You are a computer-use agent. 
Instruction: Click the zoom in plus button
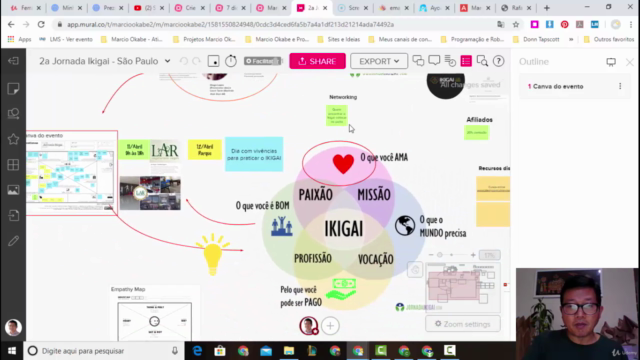point(473,255)
